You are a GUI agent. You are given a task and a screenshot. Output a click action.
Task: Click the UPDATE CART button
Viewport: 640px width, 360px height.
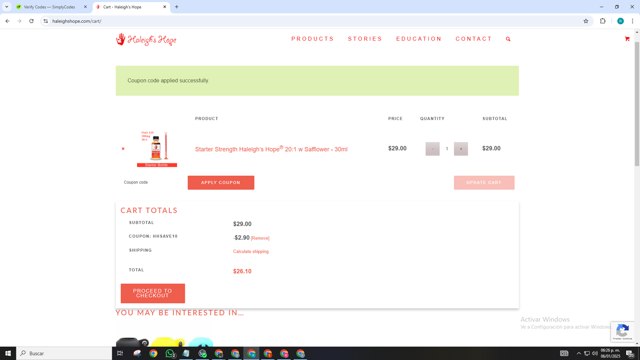point(484,182)
